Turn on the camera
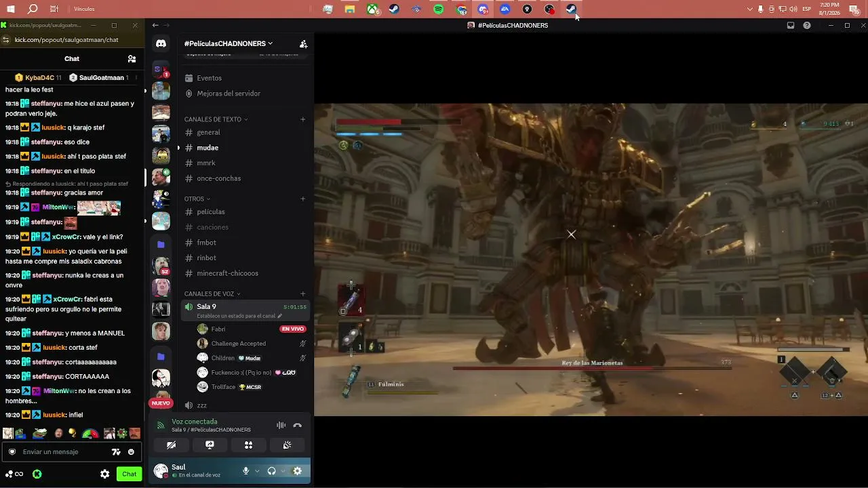 [171, 445]
